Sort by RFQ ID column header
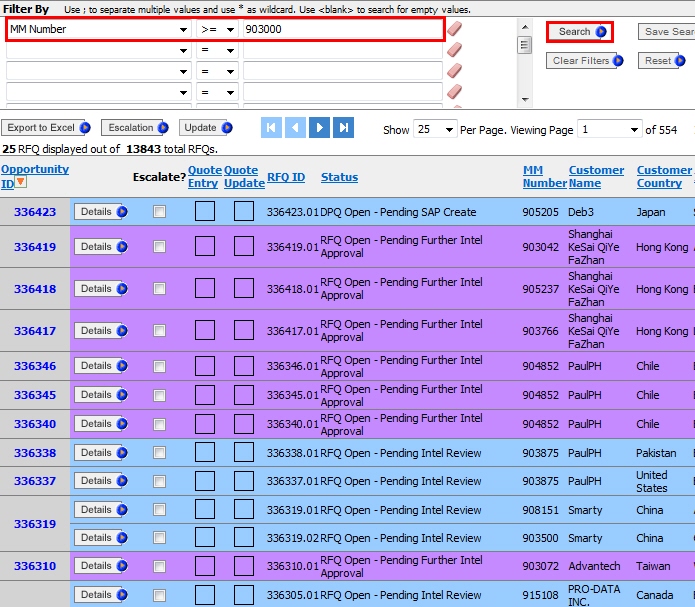 (x=286, y=177)
